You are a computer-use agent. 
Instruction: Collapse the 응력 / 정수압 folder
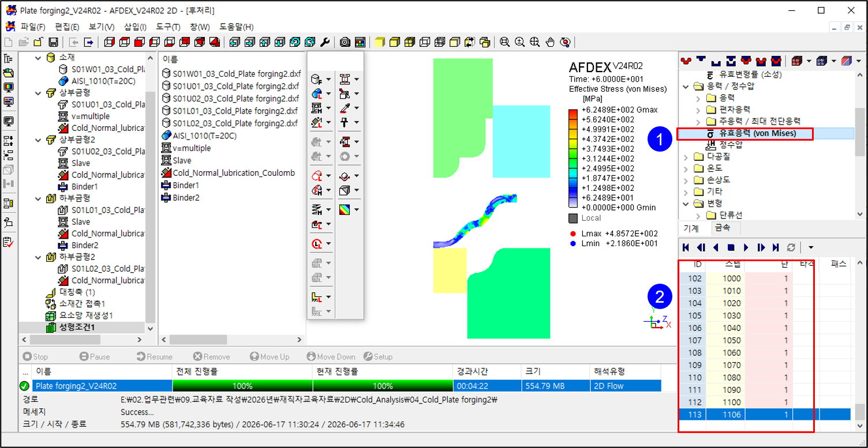686,86
